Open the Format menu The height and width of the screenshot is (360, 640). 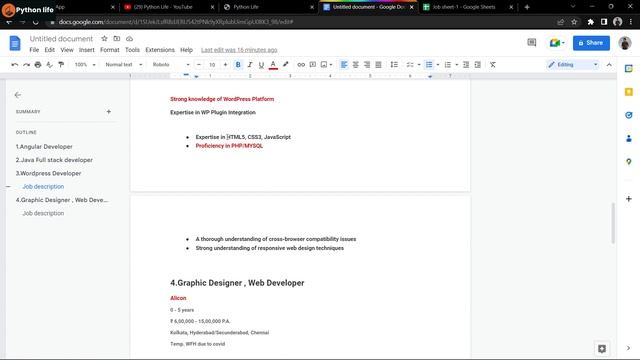coord(110,50)
